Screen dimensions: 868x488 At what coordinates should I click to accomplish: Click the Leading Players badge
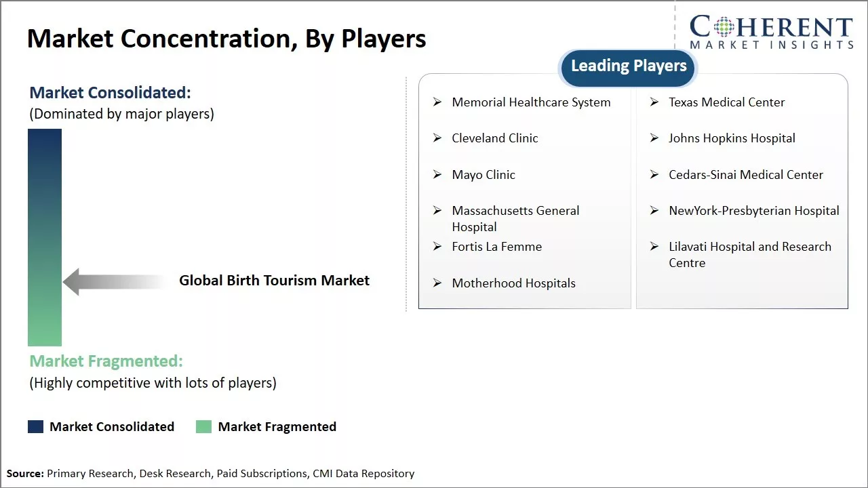[x=629, y=66]
